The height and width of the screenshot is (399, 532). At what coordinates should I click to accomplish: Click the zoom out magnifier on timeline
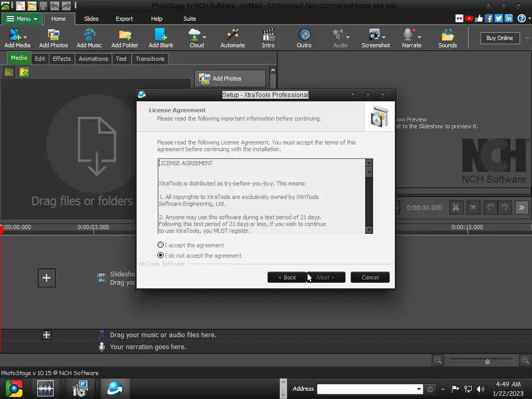(x=438, y=360)
